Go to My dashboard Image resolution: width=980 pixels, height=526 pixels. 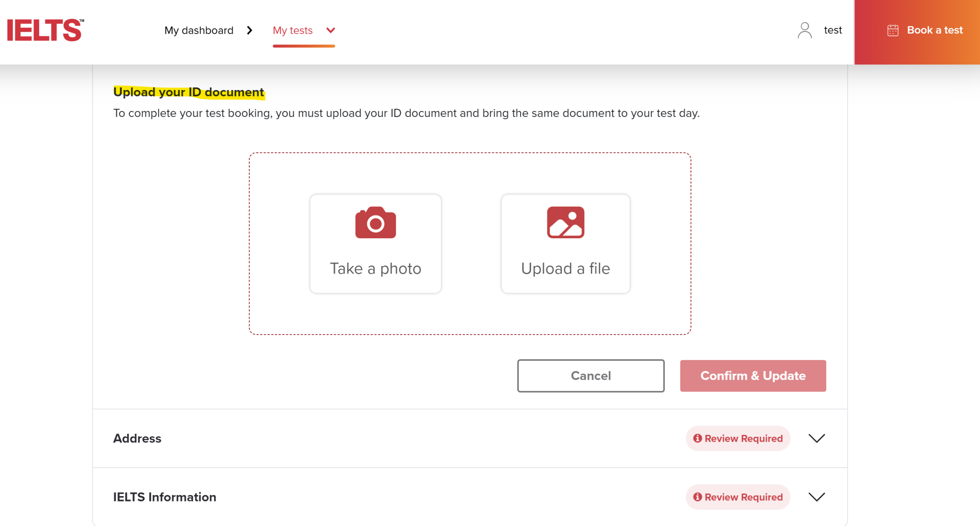[x=199, y=30]
